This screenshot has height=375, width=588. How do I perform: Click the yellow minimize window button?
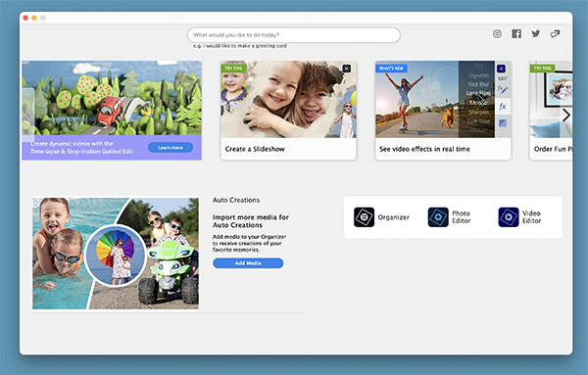click(x=34, y=18)
